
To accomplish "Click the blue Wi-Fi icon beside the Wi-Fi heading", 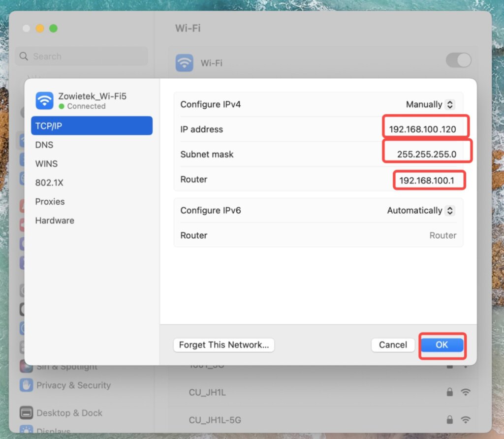I will (x=184, y=63).
